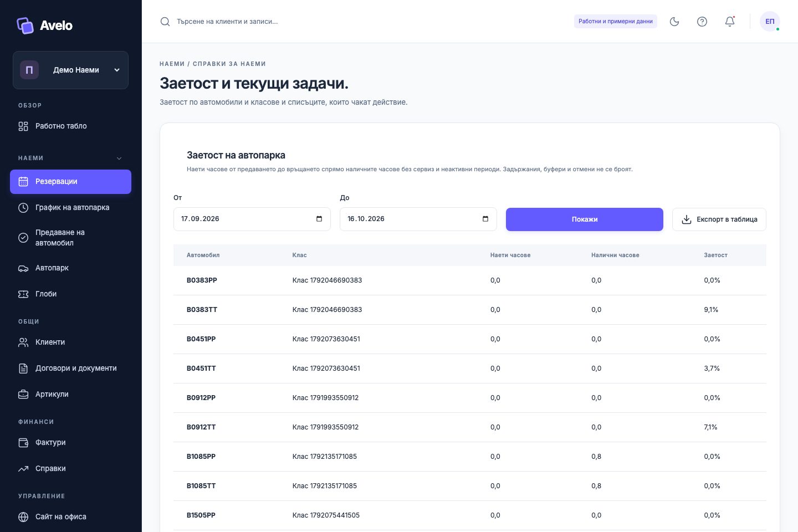This screenshot has width=798, height=532.
Task: Click the download icon in Експорт в таблица
Action: 687,219
